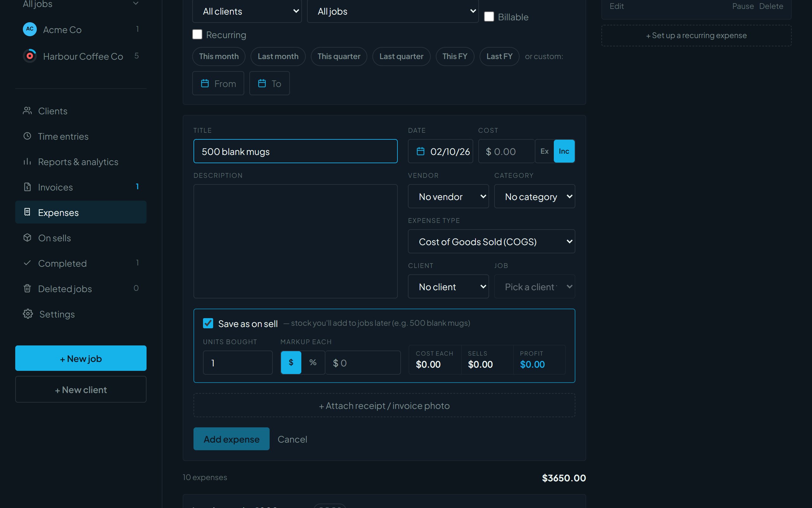Select dollar markup mode
812x508 pixels.
[x=291, y=363]
